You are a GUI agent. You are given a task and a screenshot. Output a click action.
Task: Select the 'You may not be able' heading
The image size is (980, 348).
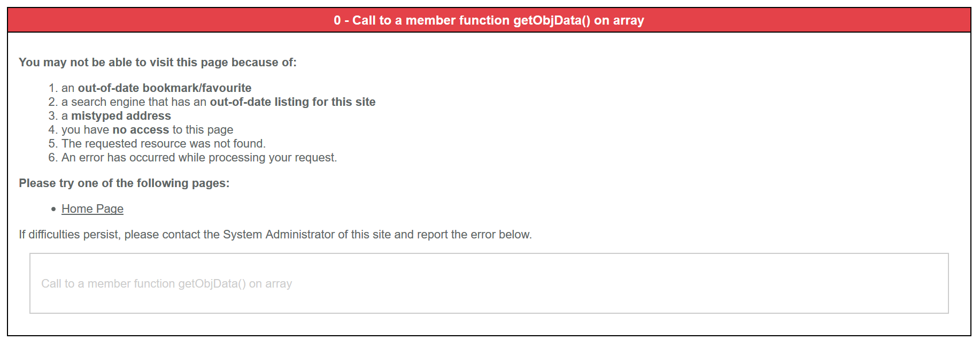click(x=157, y=63)
